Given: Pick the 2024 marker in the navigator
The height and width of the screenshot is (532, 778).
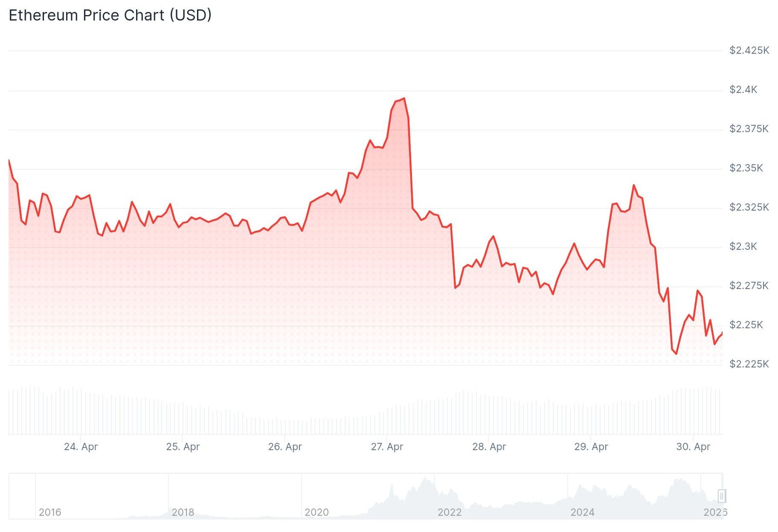Looking at the screenshot, I should point(582,512).
